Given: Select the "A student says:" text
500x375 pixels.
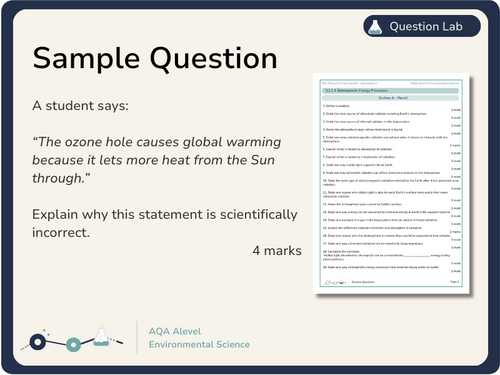Looking at the screenshot, I should tap(80, 106).
